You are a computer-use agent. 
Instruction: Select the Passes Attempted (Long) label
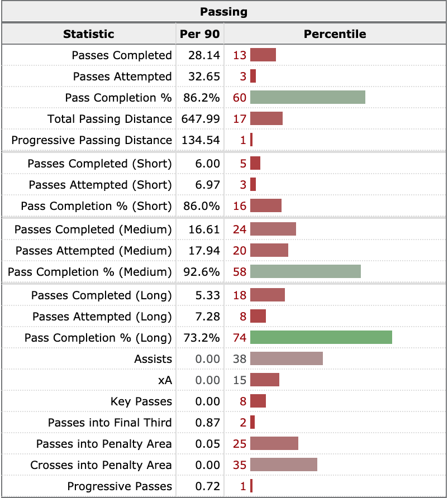[102, 317]
